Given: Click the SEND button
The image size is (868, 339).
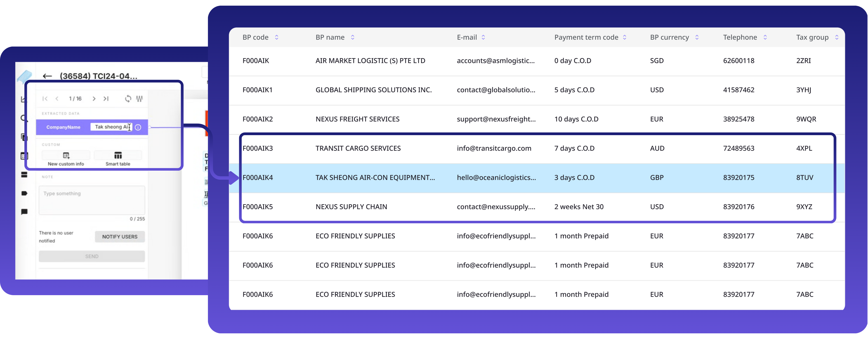Looking at the screenshot, I should [x=92, y=257].
